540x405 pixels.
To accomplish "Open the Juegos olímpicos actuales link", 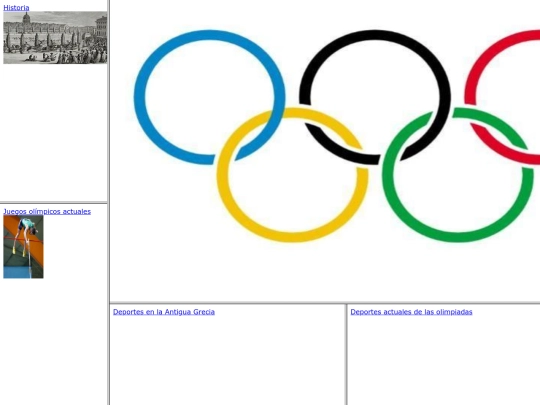I will (47, 211).
